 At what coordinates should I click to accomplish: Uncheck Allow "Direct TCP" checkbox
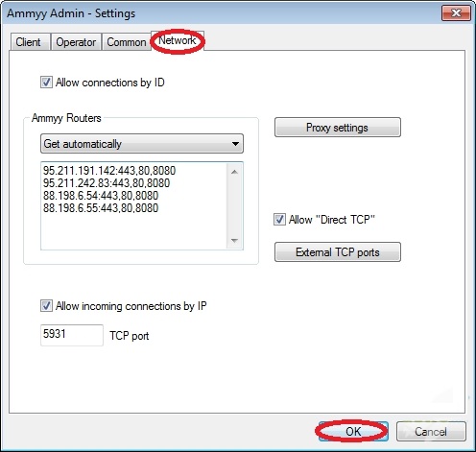279,220
